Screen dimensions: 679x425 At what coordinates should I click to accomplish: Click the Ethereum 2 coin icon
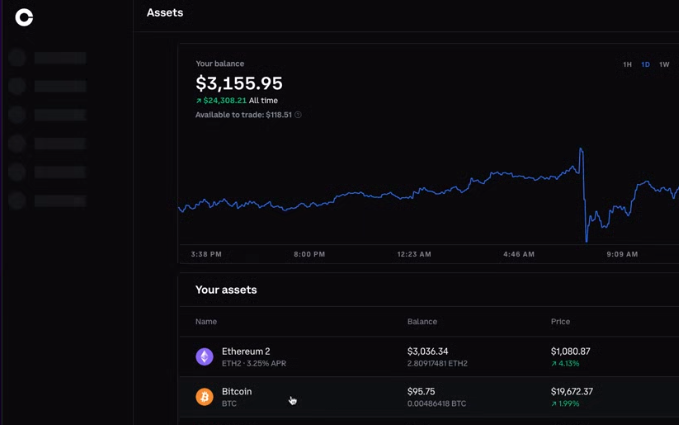[204, 357]
